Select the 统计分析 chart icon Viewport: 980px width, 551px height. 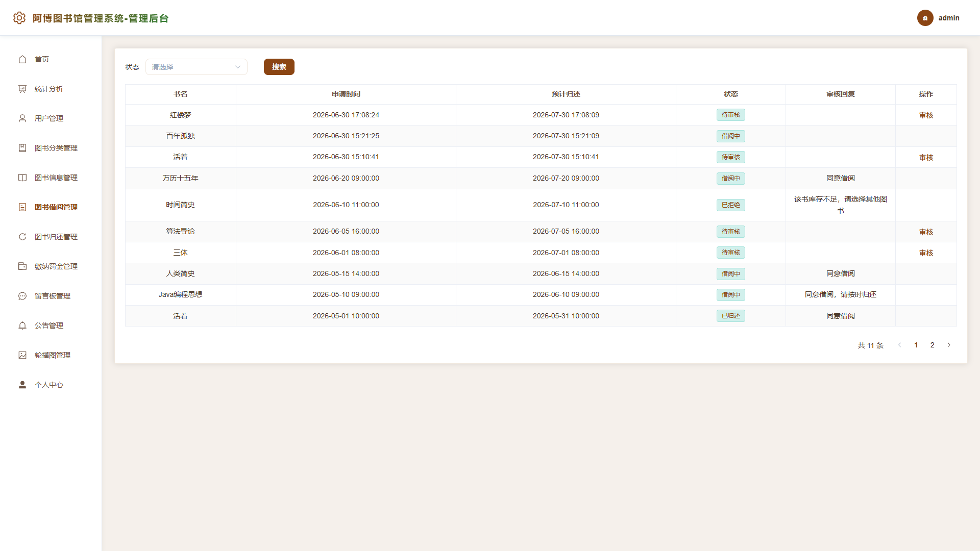[x=22, y=89]
